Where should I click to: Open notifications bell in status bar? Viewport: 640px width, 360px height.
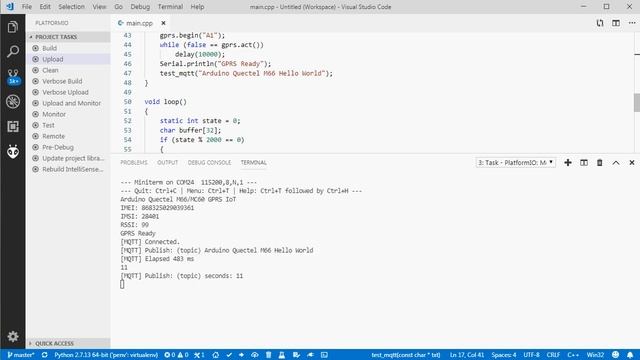(630, 355)
